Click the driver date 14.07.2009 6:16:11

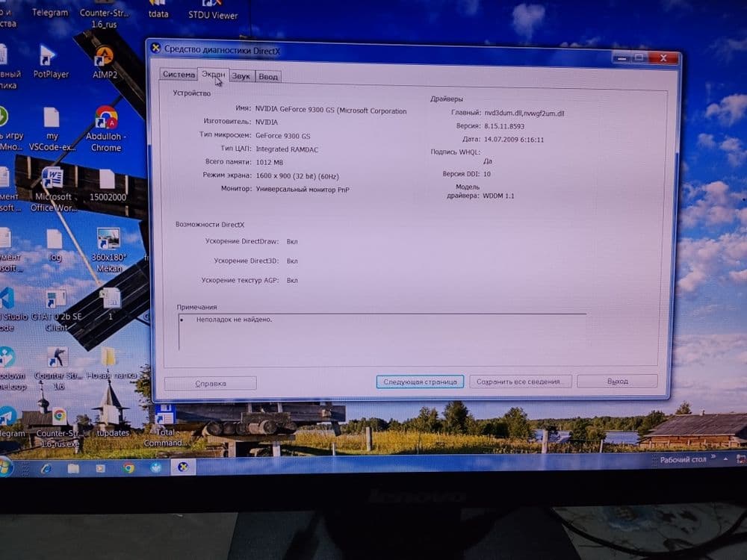tap(514, 140)
